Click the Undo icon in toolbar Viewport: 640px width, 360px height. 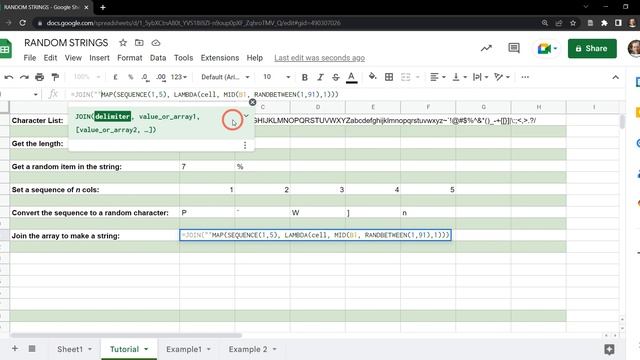coord(9,77)
